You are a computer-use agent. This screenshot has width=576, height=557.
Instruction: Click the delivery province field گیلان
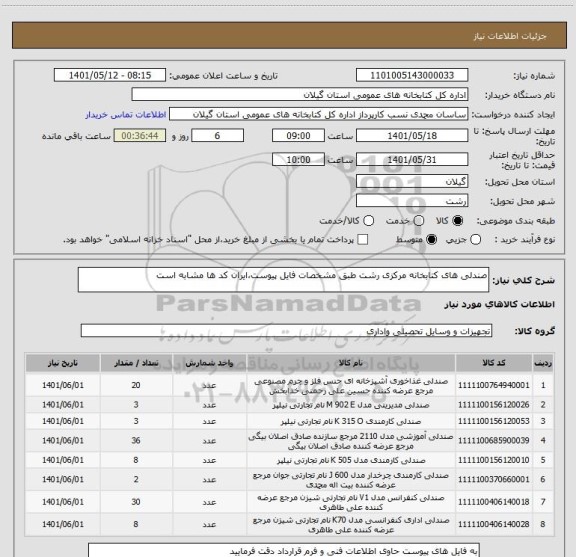click(412, 182)
